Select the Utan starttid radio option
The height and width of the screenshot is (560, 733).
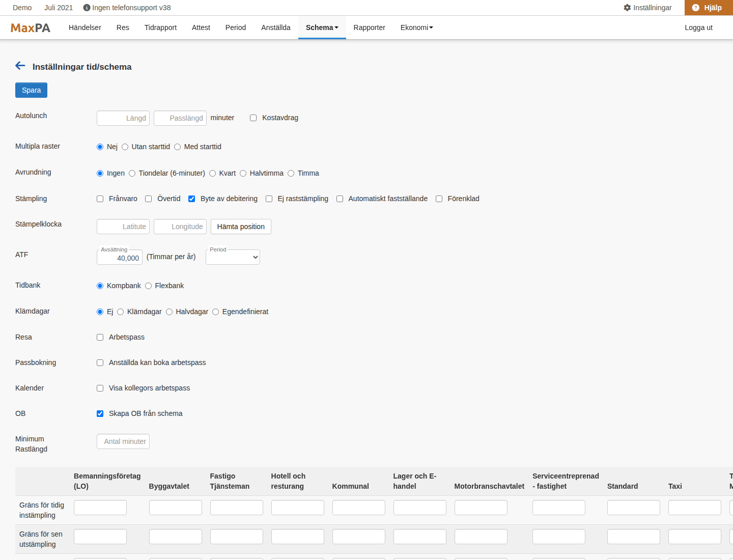point(125,147)
